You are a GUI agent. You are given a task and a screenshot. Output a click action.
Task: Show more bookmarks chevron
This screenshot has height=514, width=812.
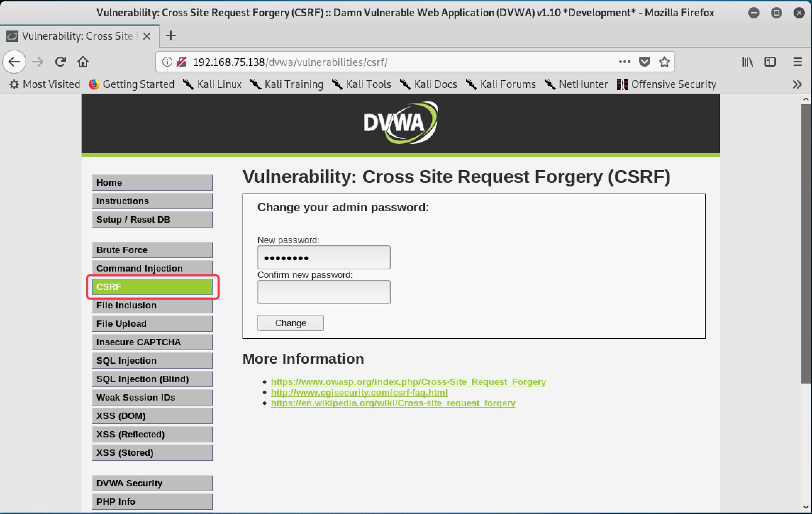(x=797, y=84)
